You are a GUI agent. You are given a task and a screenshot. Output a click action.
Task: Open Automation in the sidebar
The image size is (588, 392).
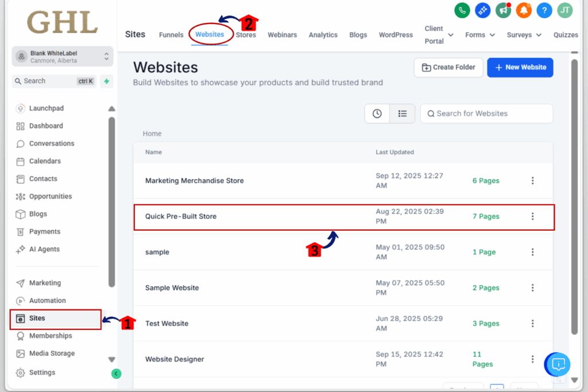[x=47, y=301]
